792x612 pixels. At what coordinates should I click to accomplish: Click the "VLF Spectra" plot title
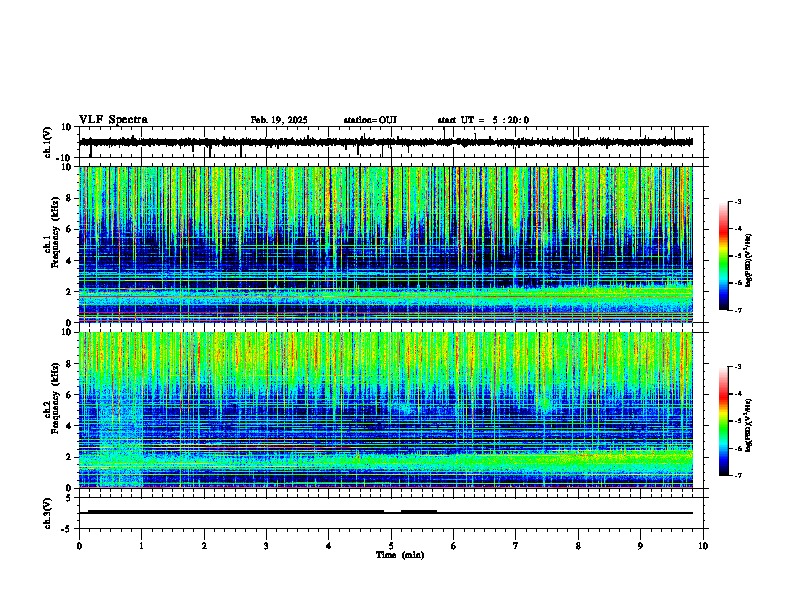pos(113,120)
